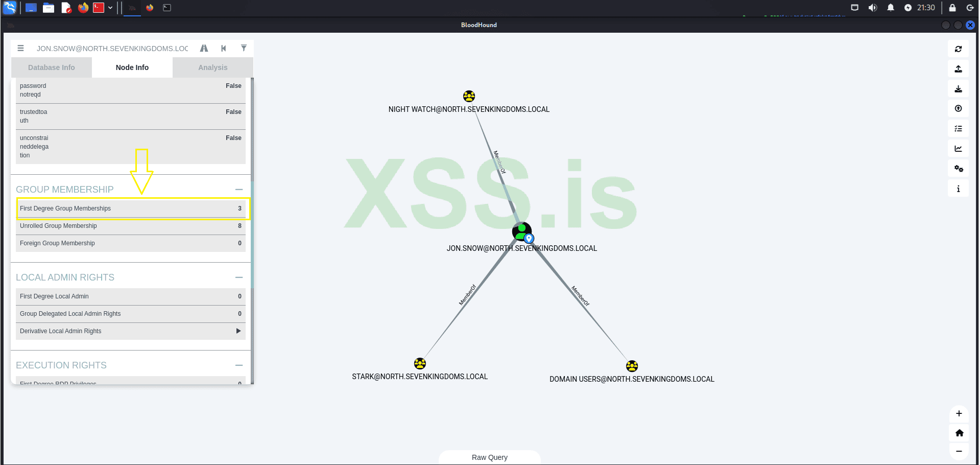Click the Refresh graph icon
The width and height of the screenshot is (980, 465).
coord(958,49)
